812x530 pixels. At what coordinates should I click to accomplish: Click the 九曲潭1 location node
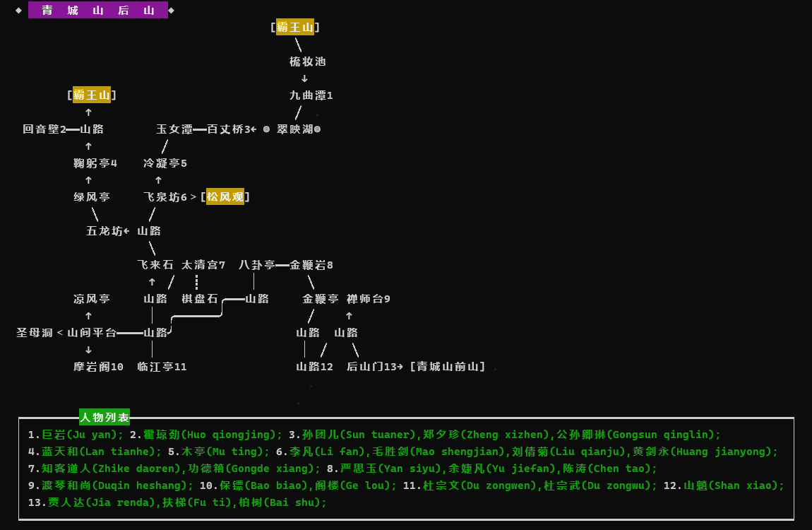click(x=309, y=95)
